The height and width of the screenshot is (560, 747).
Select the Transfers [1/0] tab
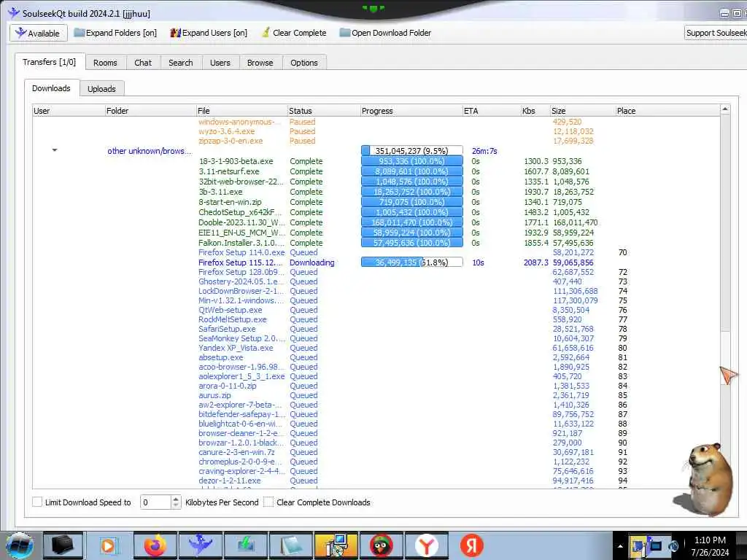(x=50, y=62)
